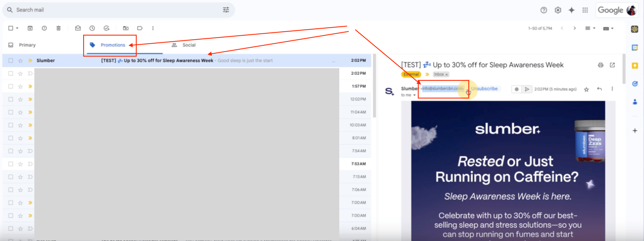This screenshot has width=644, height=241.
Task: Click the Add to Tasks icon
Action: [x=107, y=28]
